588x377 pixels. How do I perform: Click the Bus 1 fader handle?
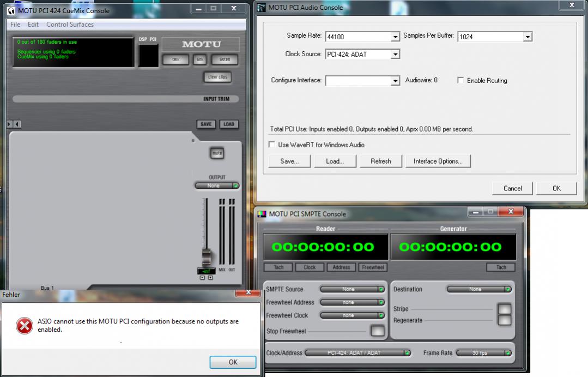pyautogui.click(x=206, y=257)
